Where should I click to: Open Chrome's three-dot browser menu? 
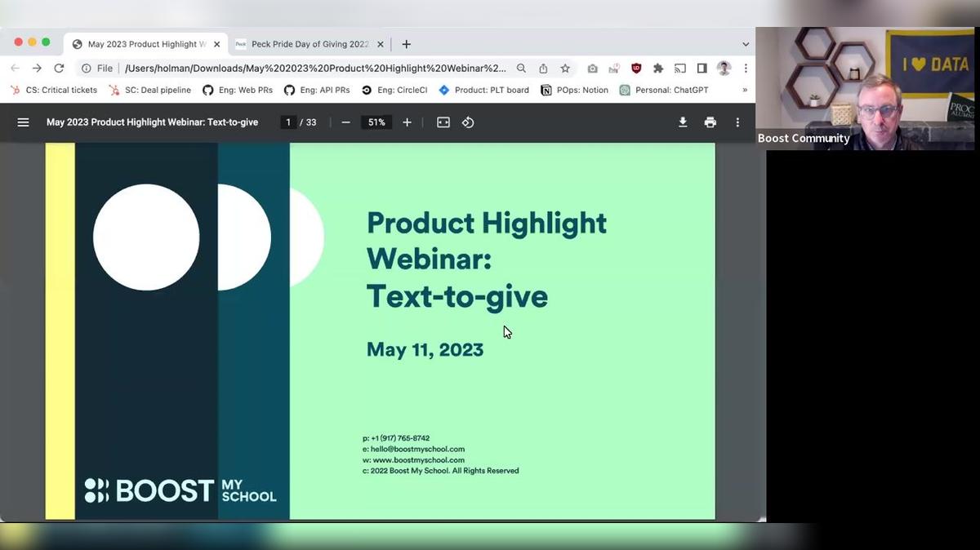click(x=746, y=69)
